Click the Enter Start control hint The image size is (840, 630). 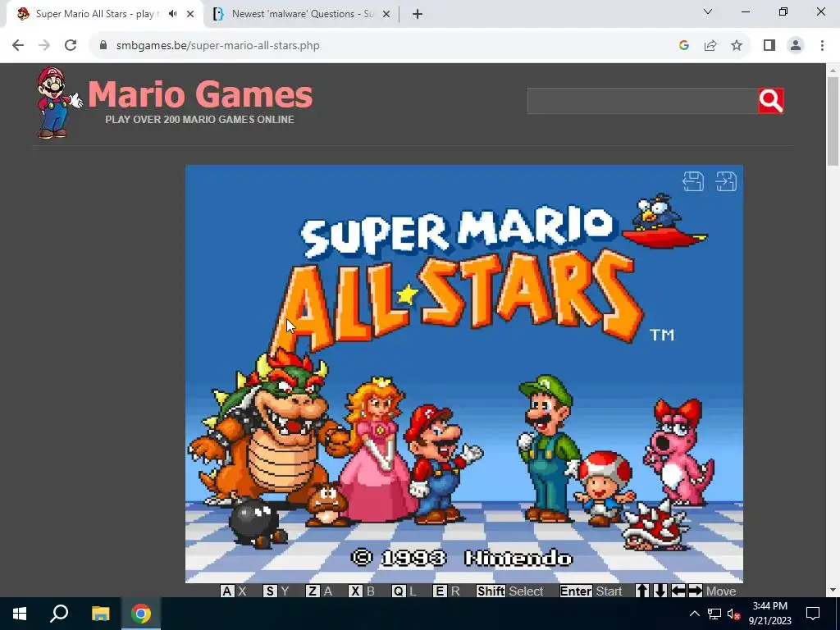point(591,591)
